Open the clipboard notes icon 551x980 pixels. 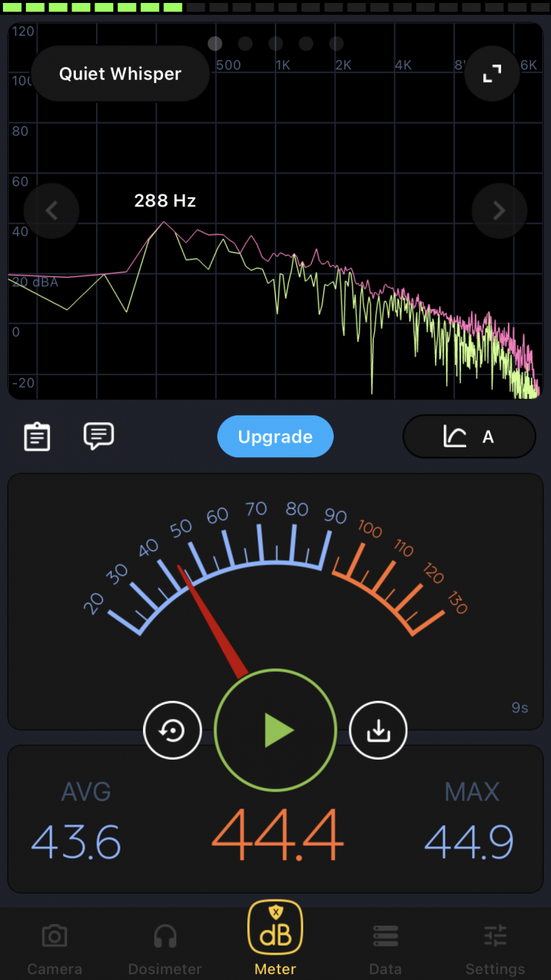coord(37,436)
